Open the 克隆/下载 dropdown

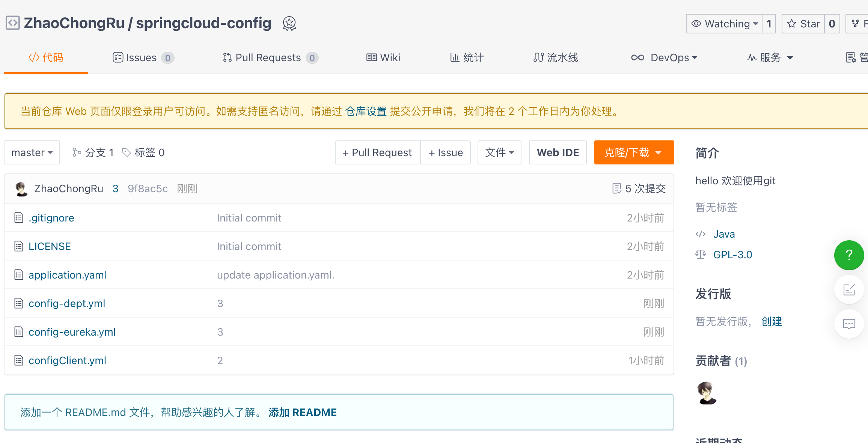coord(634,152)
